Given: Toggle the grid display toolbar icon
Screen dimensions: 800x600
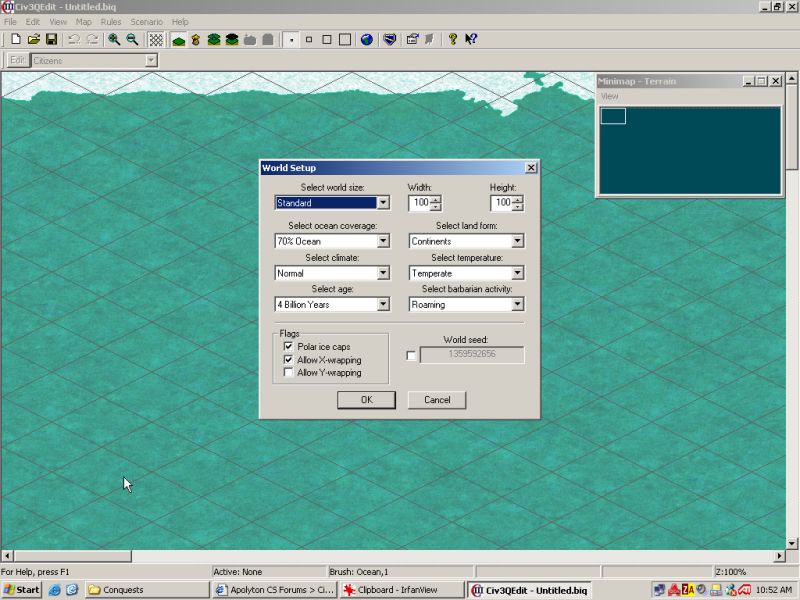Looking at the screenshot, I should (x=156, y=40).
